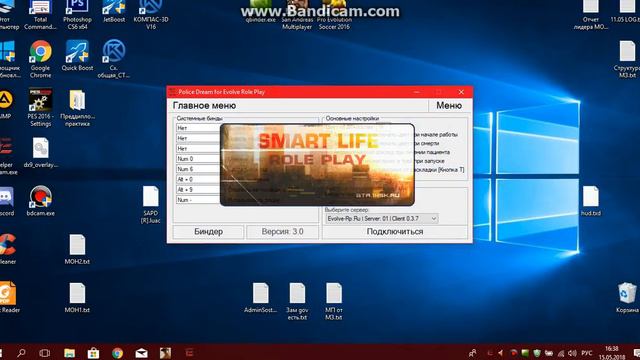Close the Police Dream window
This screenshot has width=640, height=360.
click(461, 92)
